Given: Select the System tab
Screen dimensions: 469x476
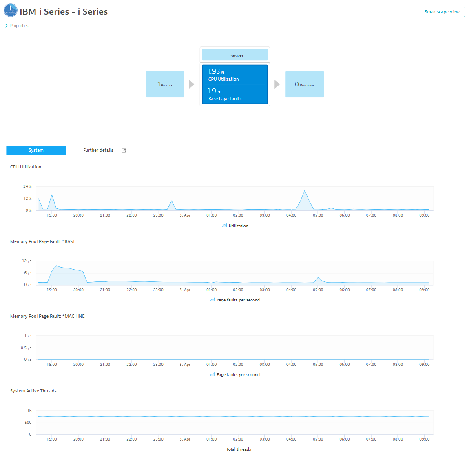Looking at the screenshot, I should click(36, 150).
